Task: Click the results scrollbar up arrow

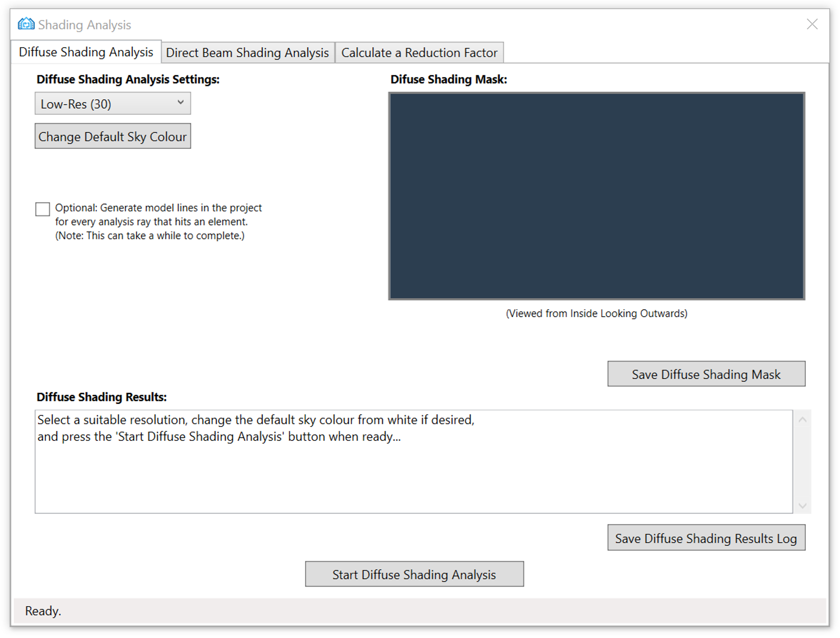Action: pyautogui.click(x=802, y=420)
